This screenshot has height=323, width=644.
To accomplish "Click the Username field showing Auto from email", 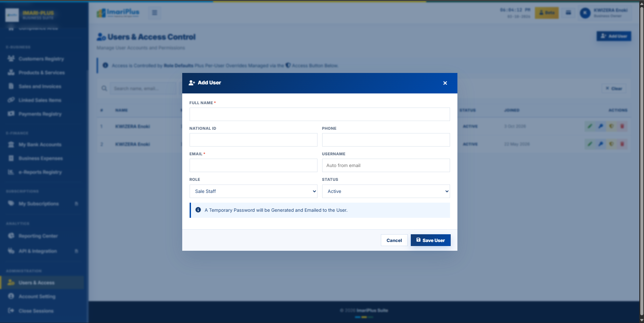I will [x=386, y=165].
